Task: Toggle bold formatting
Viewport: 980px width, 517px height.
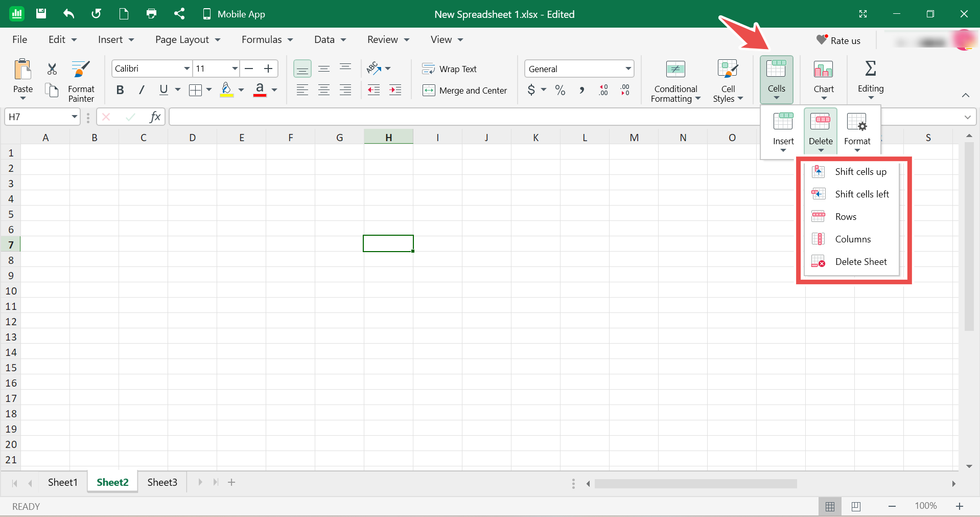Action: (x=120, y=90)
